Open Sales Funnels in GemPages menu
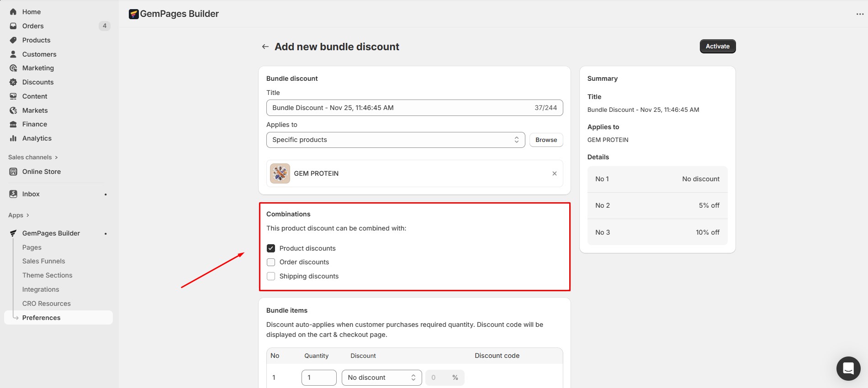This screenshot has width=868, height=388. click(x=44, y=261)
